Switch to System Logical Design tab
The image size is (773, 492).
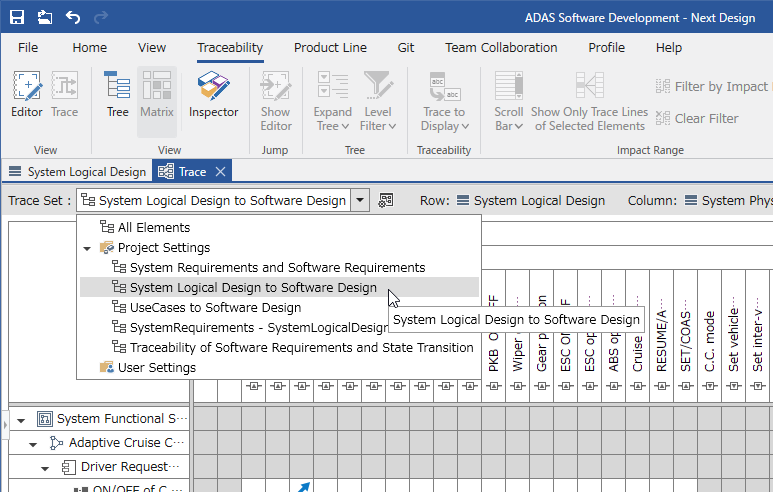pos(77,172)
